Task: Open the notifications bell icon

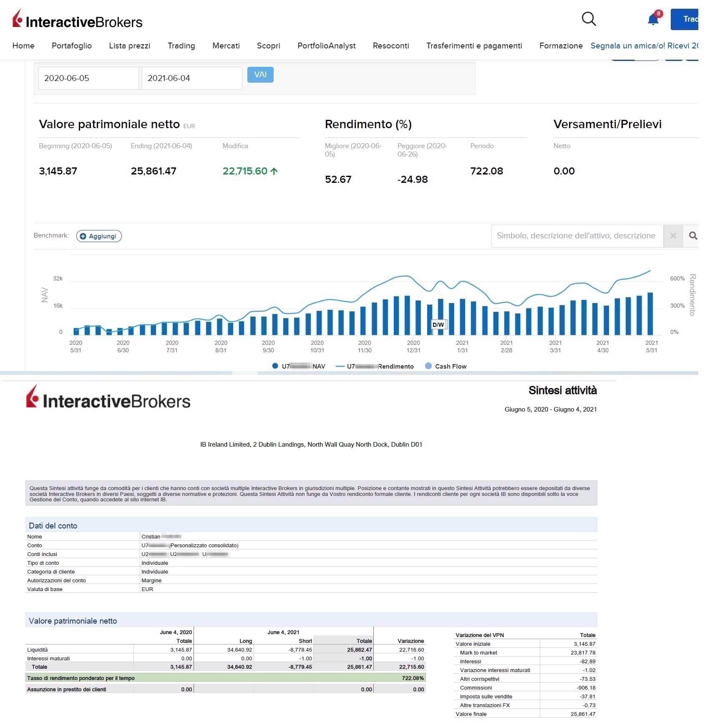Action: coord(653,20)
